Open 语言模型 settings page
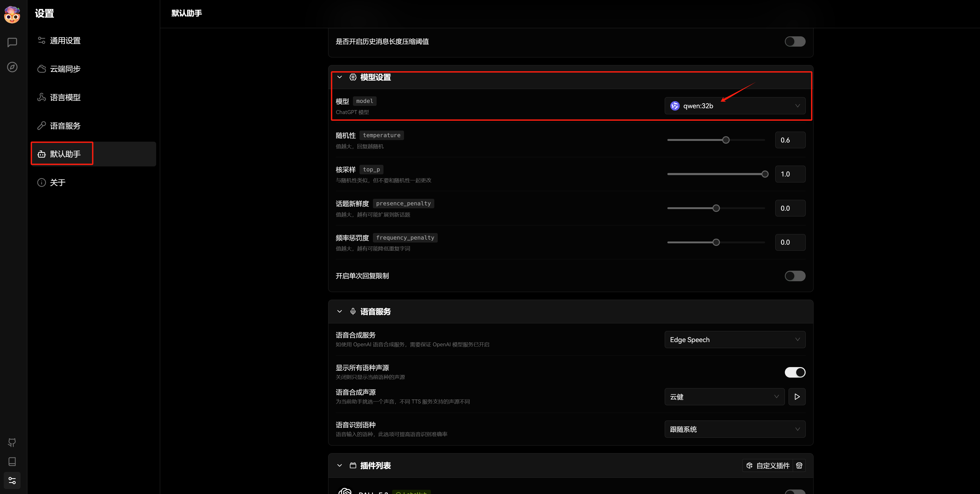 [65, 97]
